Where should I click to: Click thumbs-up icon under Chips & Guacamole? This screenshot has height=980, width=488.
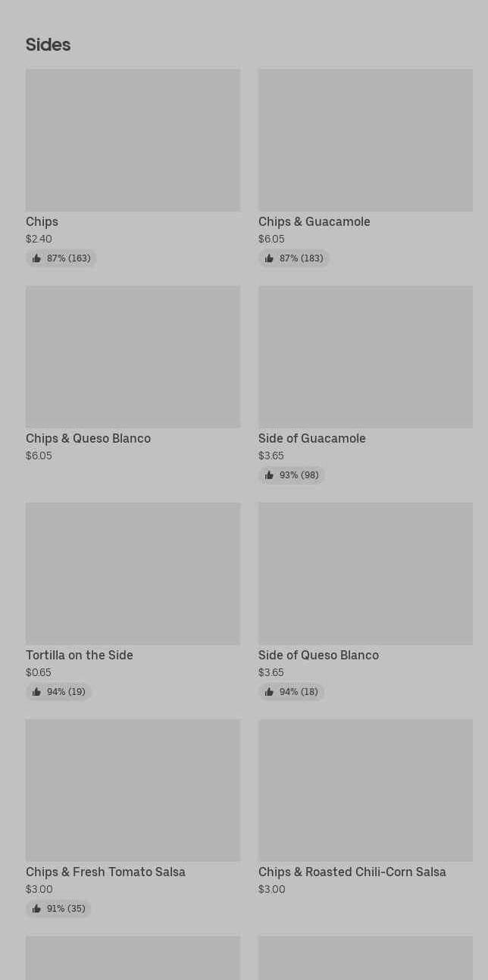pyautogui.click(x=269, y=258)
